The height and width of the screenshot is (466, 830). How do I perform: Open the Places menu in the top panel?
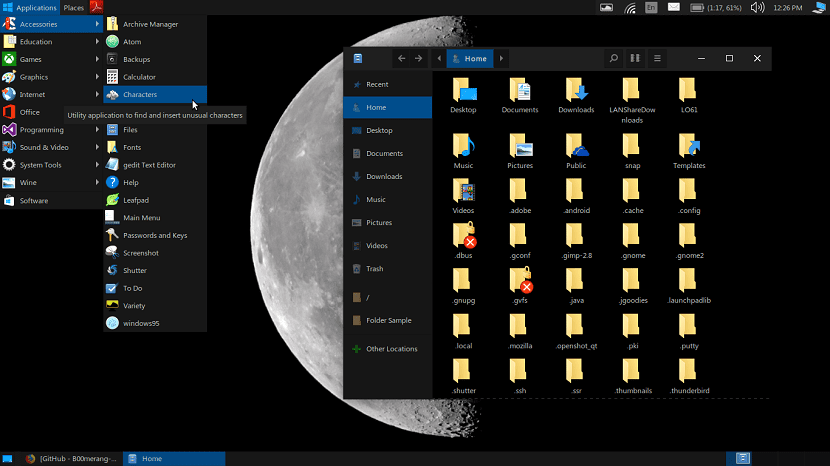pyautogui.click(x=74, y=7)
